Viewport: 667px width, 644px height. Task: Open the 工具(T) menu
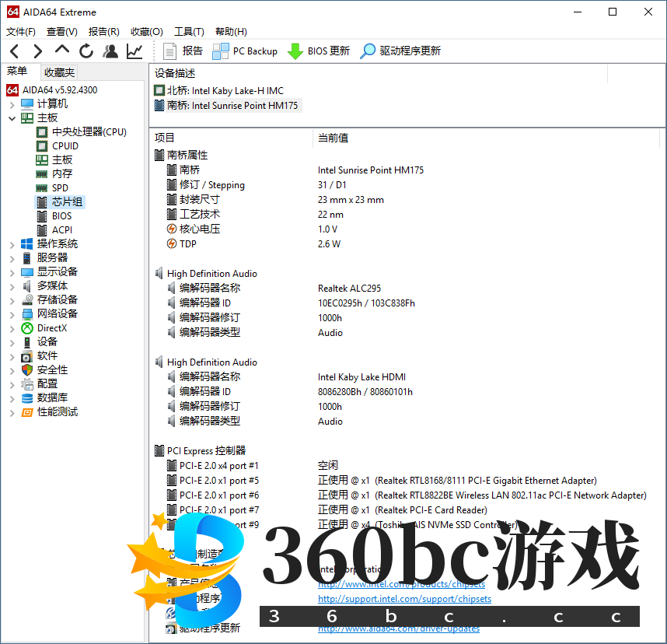point(189,32)
